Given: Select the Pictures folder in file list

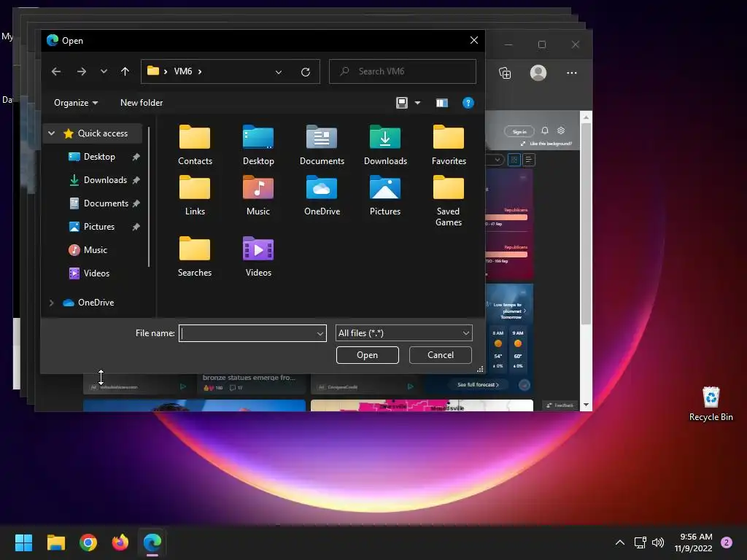Looking at the screenshot, I should (x=385, y=195).
